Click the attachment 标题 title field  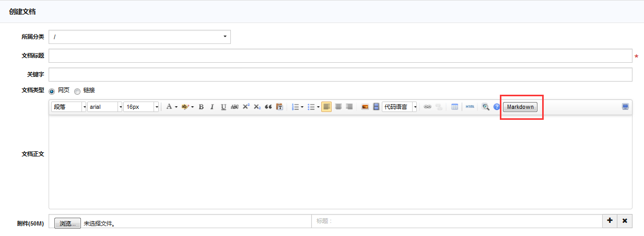point(457,221)
